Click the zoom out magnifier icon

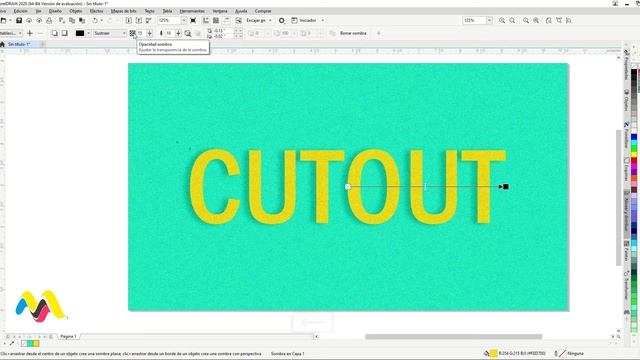[512, 20]
